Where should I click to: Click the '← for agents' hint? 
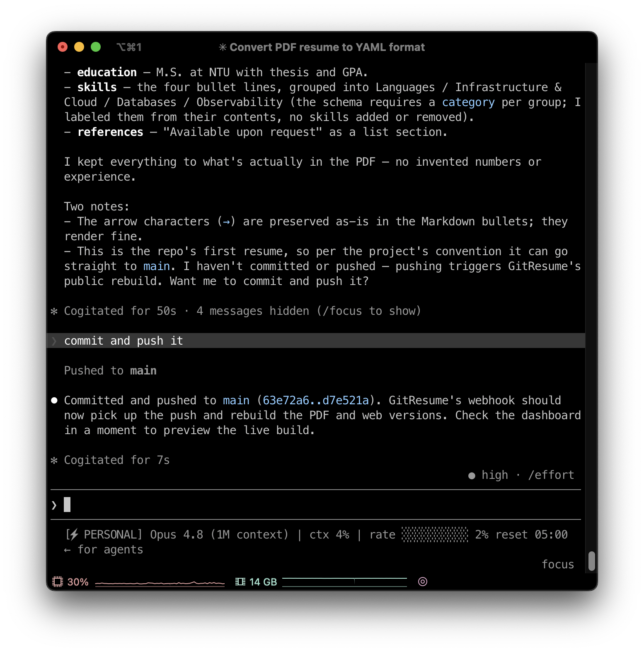point(104,550)
